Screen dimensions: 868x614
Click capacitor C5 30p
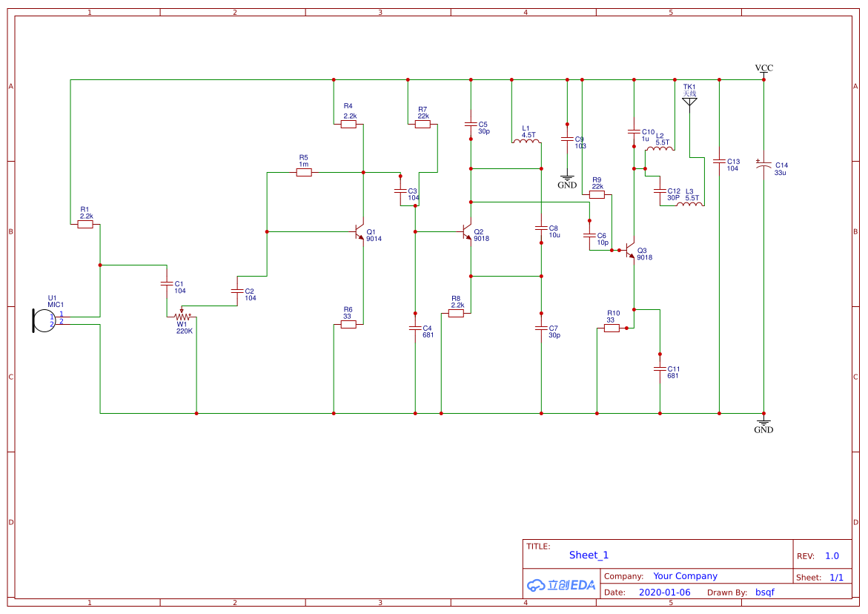click(471, 124)
